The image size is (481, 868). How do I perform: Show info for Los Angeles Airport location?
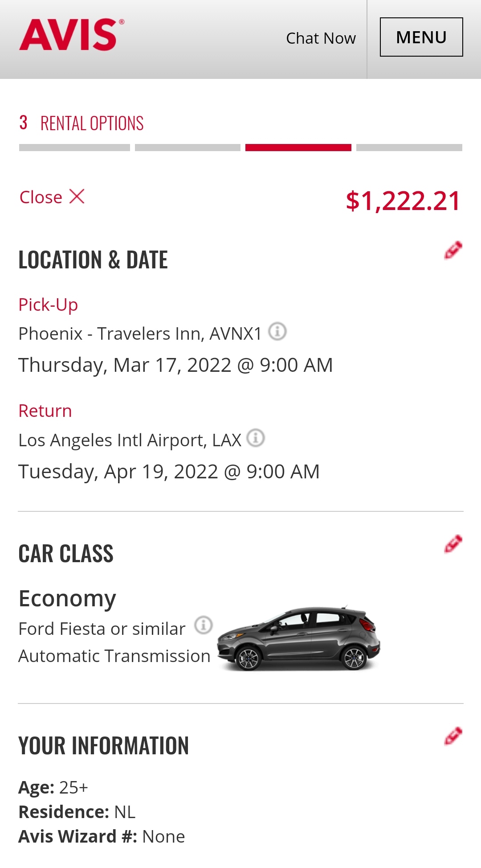click(256, 438)
